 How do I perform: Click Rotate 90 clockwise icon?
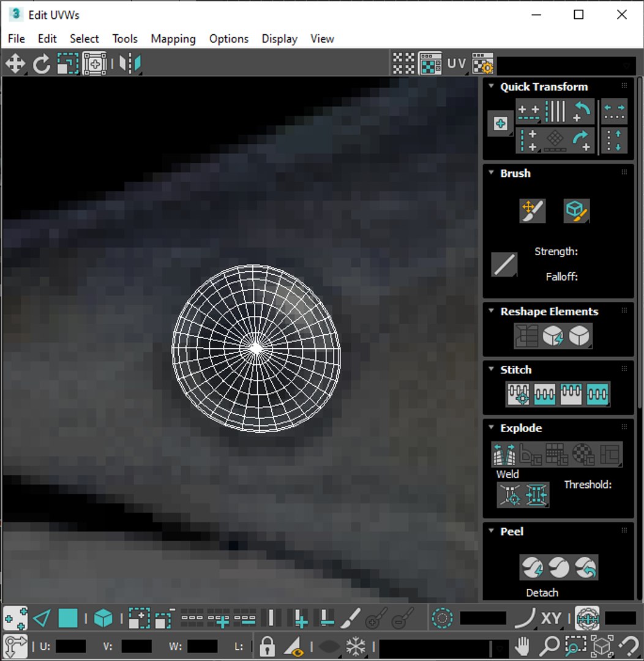582,140
